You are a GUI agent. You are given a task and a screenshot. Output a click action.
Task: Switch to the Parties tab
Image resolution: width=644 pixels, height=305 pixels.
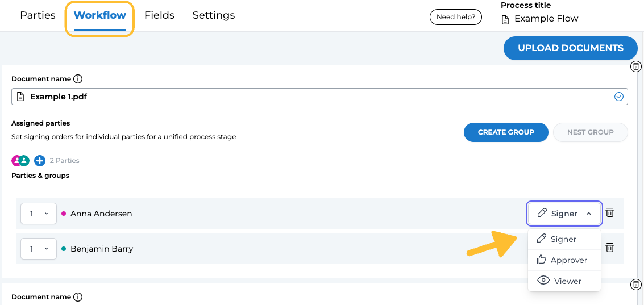coord(38,15)
